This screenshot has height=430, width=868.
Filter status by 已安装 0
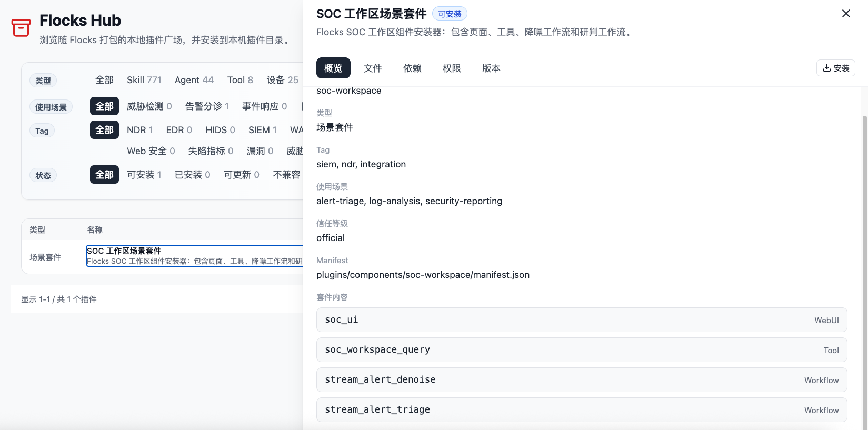click(192, 175)
